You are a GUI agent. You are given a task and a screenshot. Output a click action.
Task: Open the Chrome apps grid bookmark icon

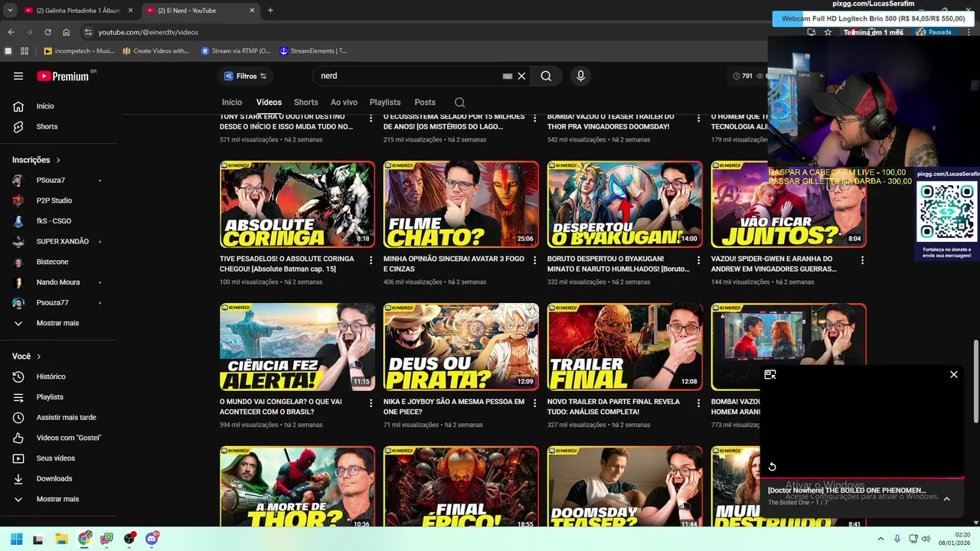click(24, 51)
